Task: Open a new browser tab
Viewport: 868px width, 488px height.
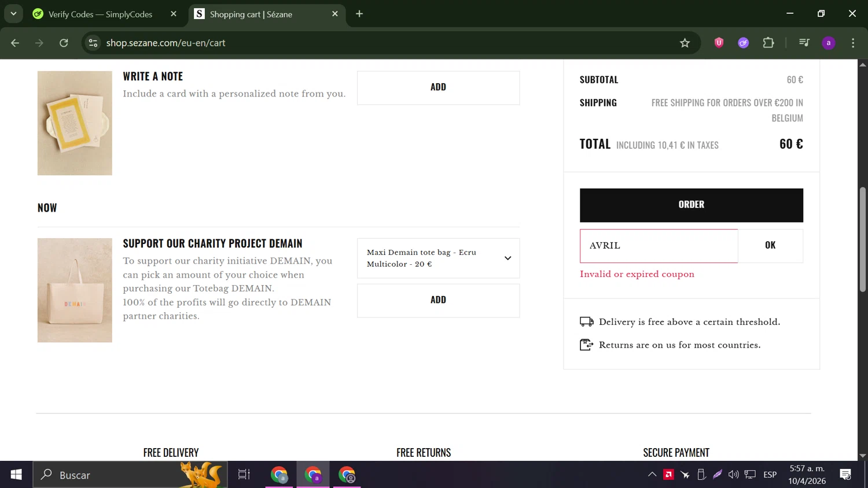Action: 359,14
